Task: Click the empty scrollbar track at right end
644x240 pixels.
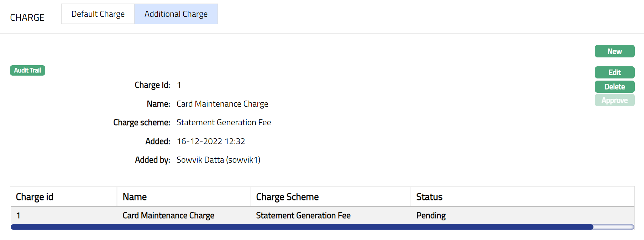Action: click(x=614, y=227)
